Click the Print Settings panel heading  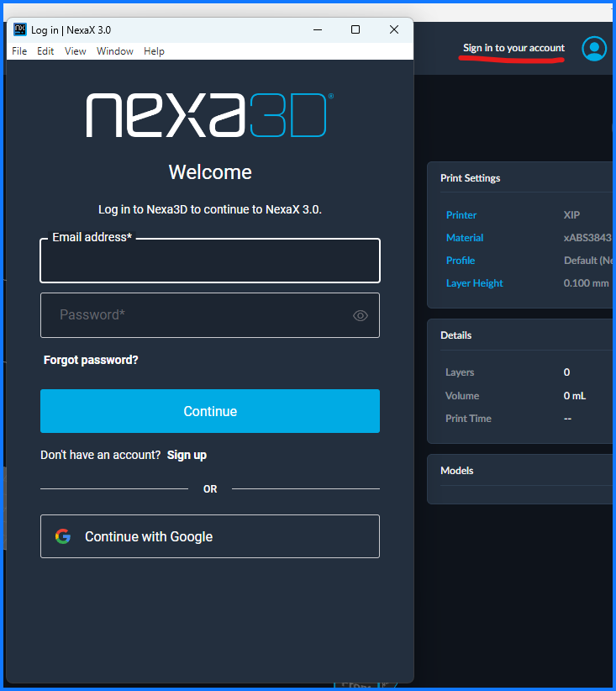click(470, 178)
